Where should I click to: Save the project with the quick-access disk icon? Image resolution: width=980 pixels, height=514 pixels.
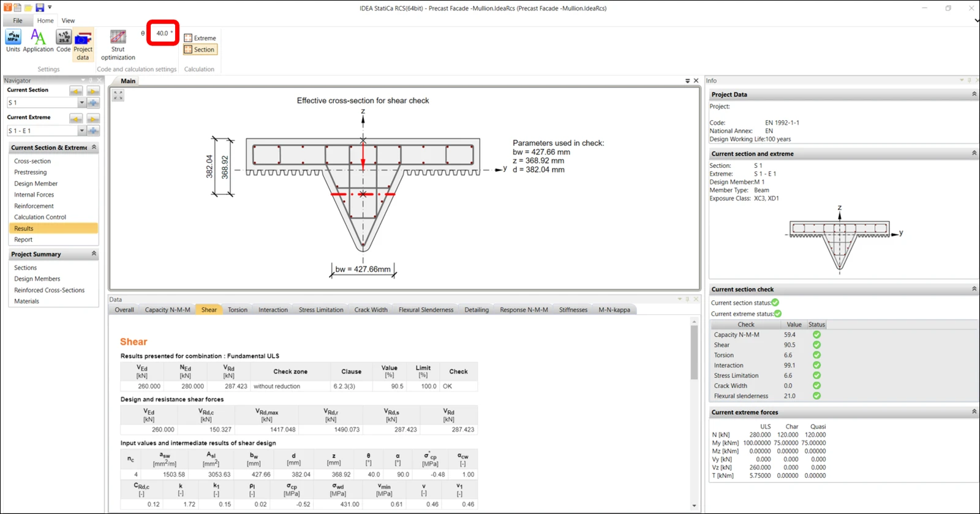40,7
